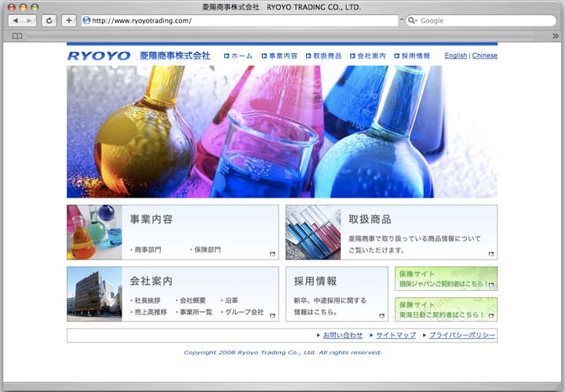Click the RYOYO logo

pos(99,56)
